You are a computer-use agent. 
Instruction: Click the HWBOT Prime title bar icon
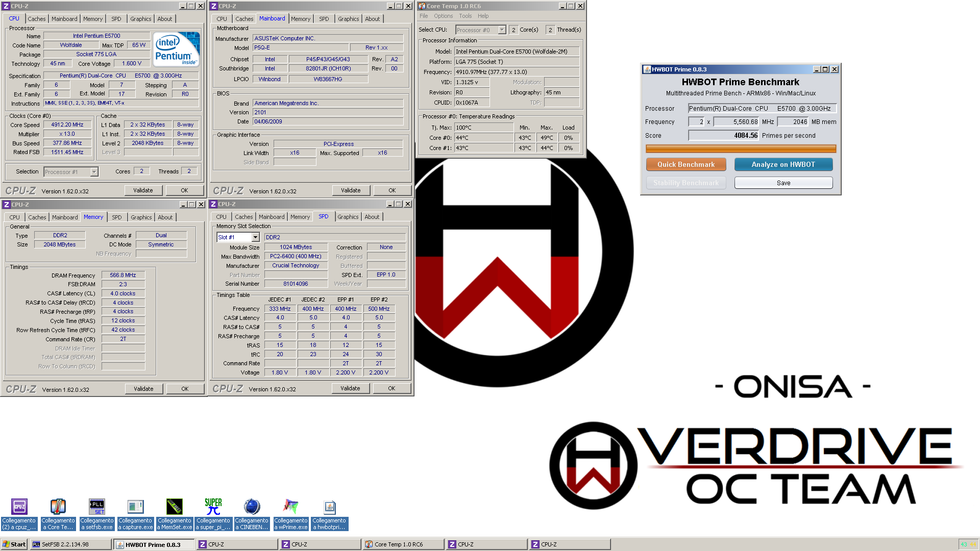point(647,69)
